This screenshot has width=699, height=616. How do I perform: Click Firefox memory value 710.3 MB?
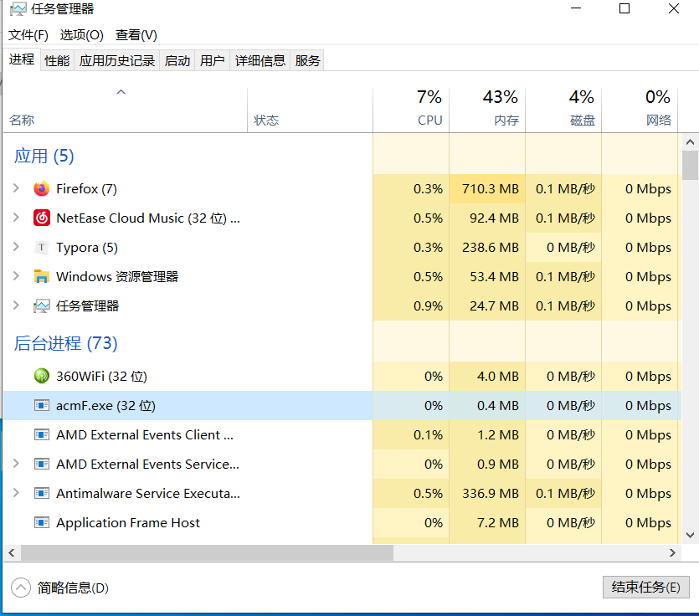(x=491, y=189)
